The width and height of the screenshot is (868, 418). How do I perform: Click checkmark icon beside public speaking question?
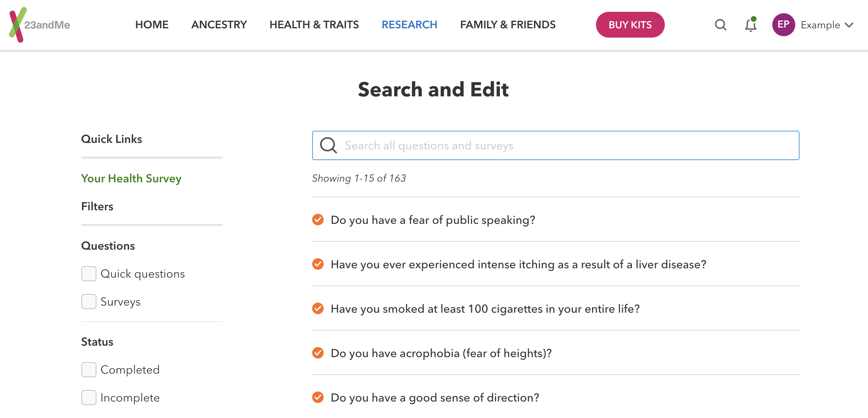pyautogui.click(x=318, y=220)
